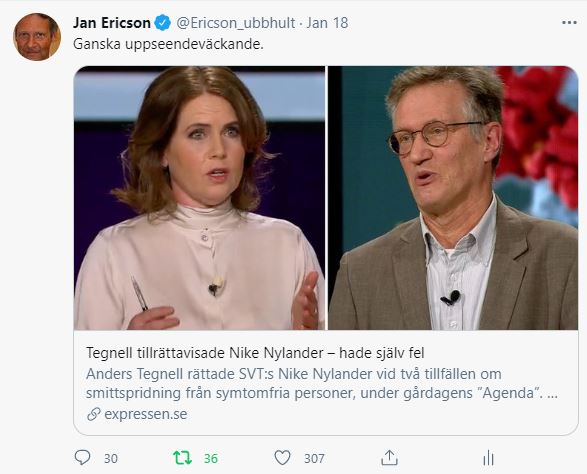Open Jan Ericson's profile avatar

[37, 37]
